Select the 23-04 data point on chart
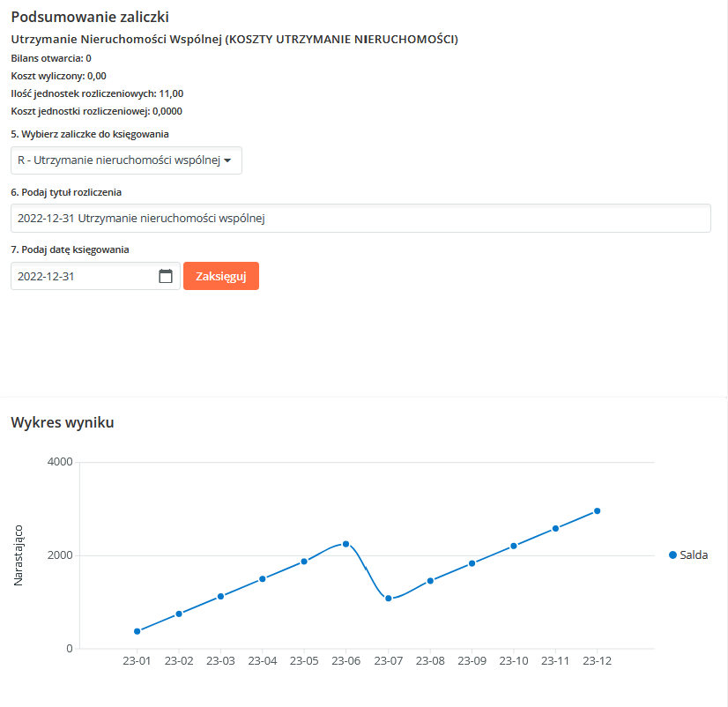728x707 pixels. 263,579
